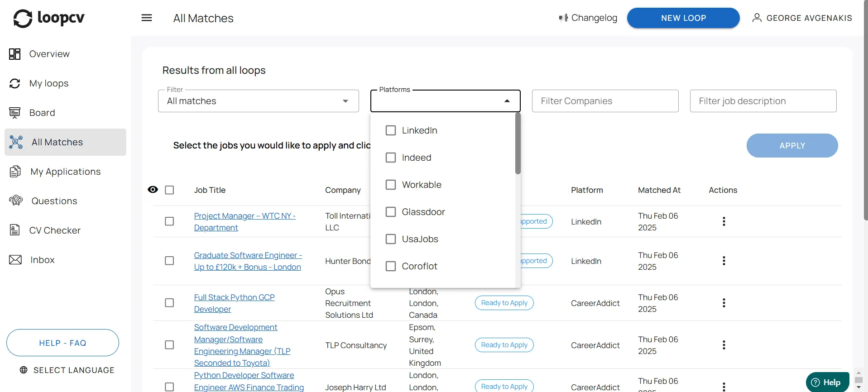Check the Graduate Software Engineer row checkbox
Viewport: 868px width, 392px height.
pyautogui.click(x=169, y=261)
